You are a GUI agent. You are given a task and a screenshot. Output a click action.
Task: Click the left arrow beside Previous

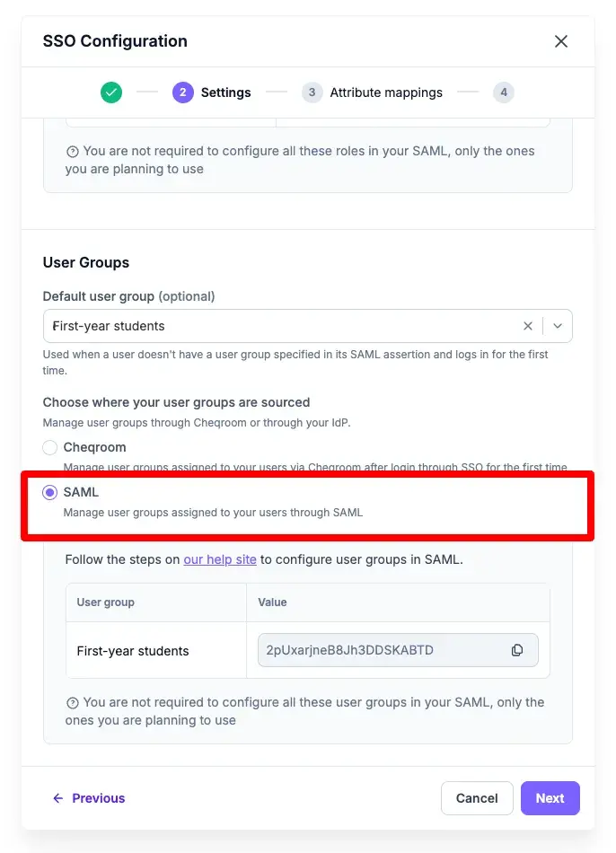pyautogui.click(x=57, y=798)
